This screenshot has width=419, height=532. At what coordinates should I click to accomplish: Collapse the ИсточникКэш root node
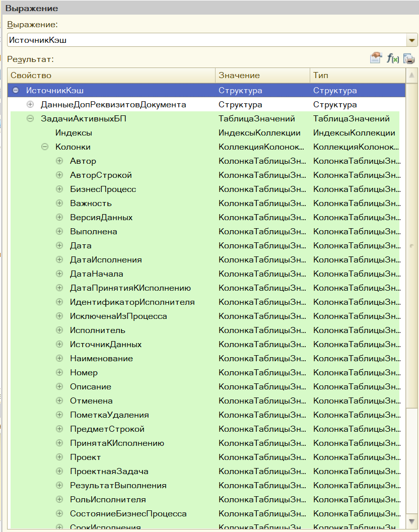(x=16, y=91)
